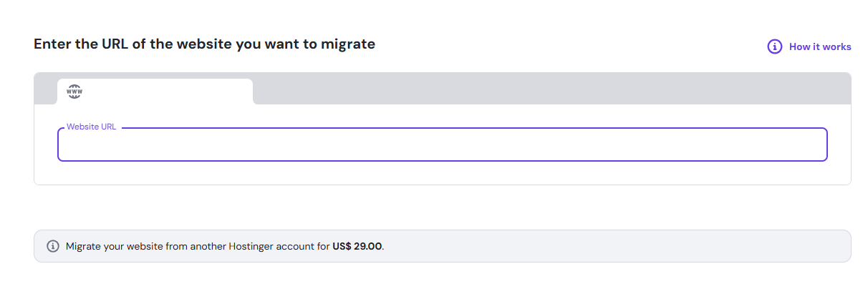Click the gray strip left of the tab

pyautogui.click(x=45, y=89)
